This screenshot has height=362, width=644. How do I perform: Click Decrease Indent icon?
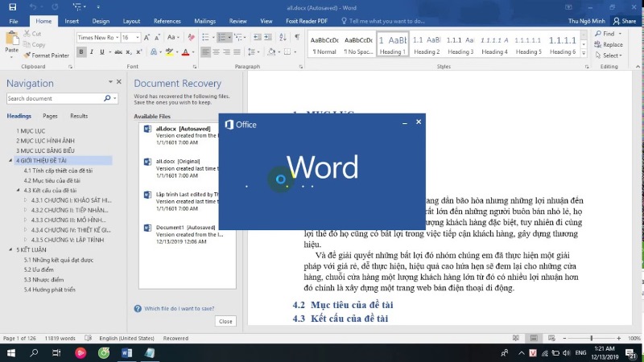coord(257,37)
